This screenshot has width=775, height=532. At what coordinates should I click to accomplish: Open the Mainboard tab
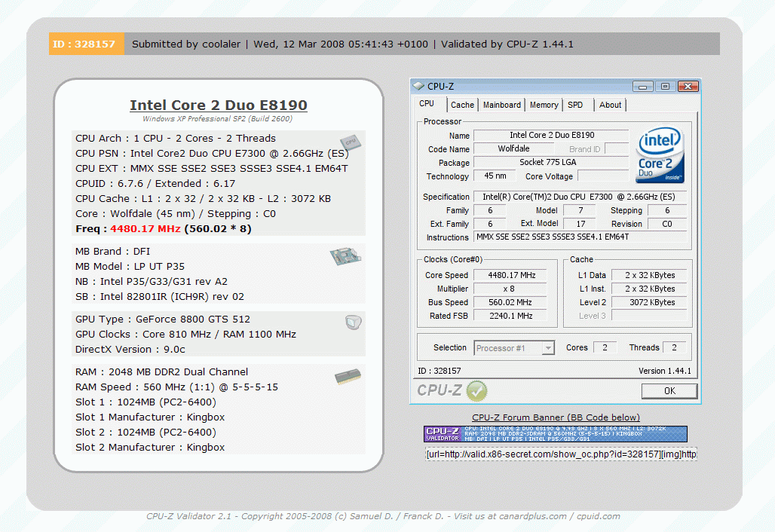click(x=501, y=105)
